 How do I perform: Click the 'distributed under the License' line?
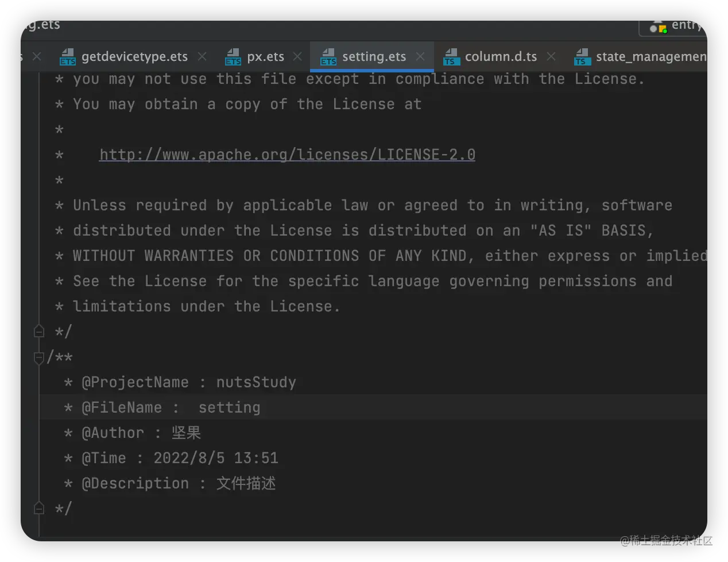tap(354, 230)
